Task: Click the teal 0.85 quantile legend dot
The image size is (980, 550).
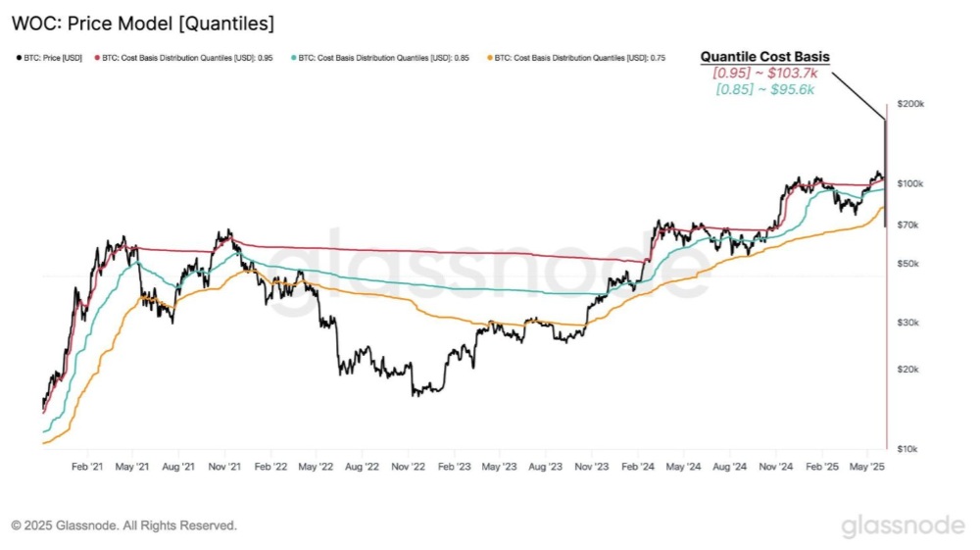Action: tap(294, 58)
